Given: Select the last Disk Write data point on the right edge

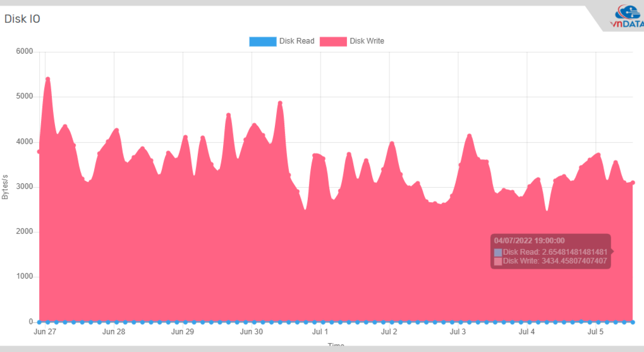Looking at the screenshot, I should tap(633, 183).
